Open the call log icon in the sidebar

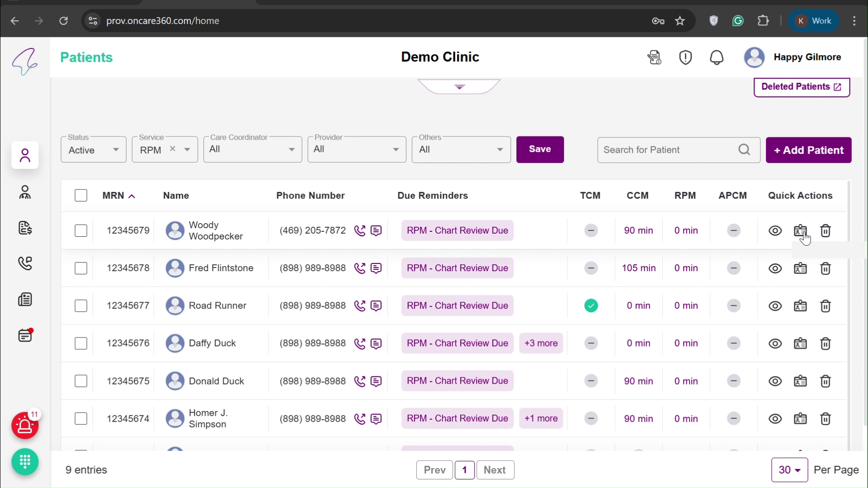[x=25, y=263]
